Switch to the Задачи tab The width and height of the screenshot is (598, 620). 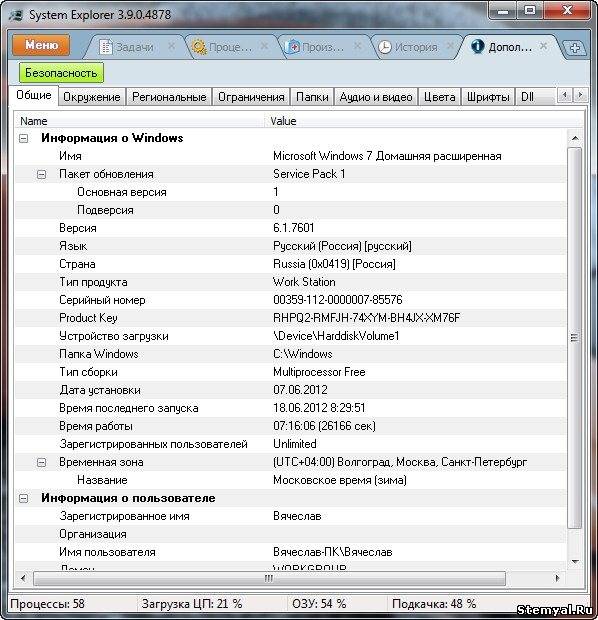[x=134, y=47]
